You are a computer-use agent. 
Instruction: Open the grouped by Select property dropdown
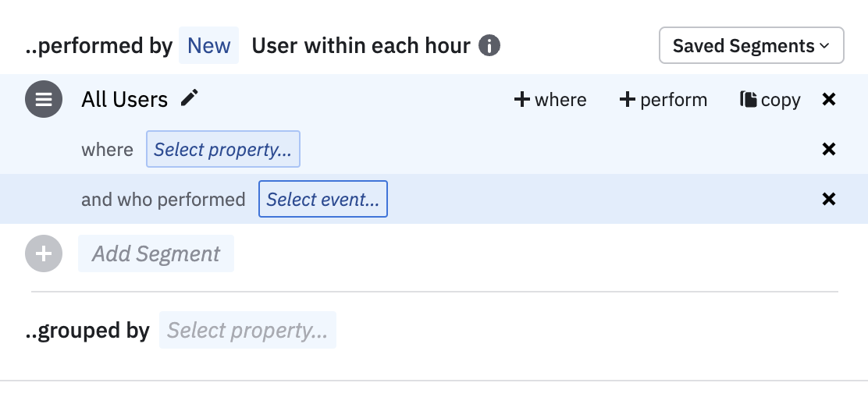point(247,330)
